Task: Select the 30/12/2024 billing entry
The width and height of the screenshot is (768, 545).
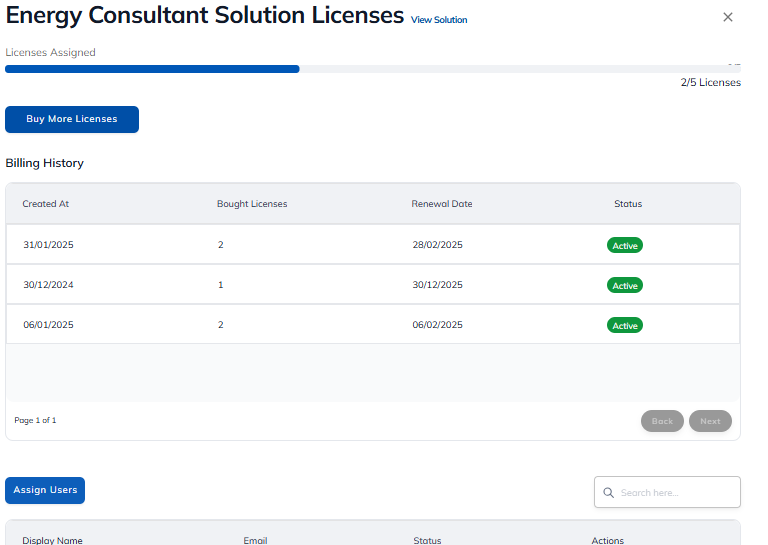Action: click(x=48, y=285)
